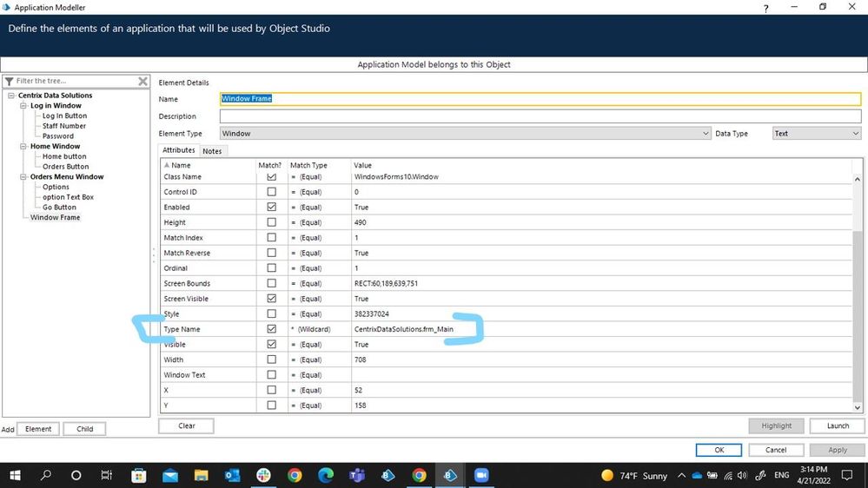The height and width of the screenshot is (488, 868).
Task: Open File Explorer from taskbar
Action: [201, 475]
